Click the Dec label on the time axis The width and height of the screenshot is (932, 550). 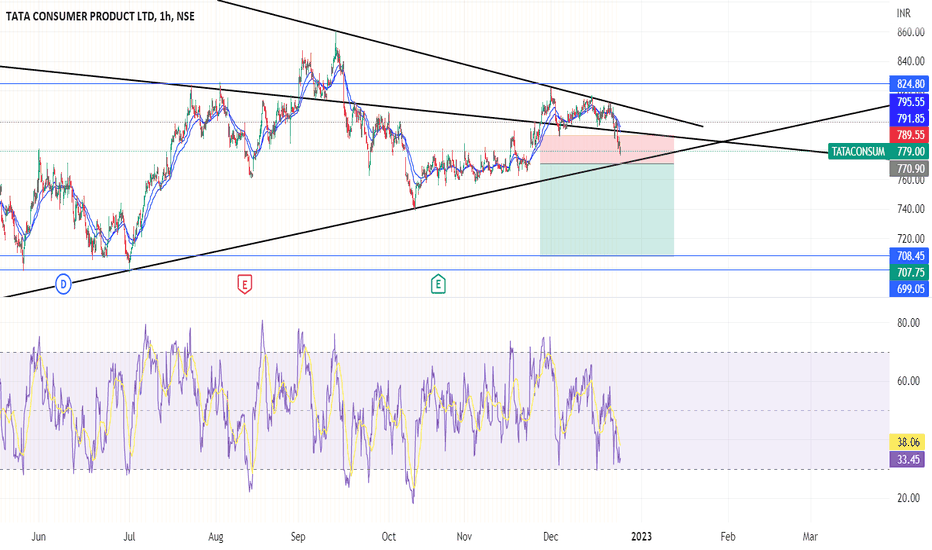[x=551, y=536]
